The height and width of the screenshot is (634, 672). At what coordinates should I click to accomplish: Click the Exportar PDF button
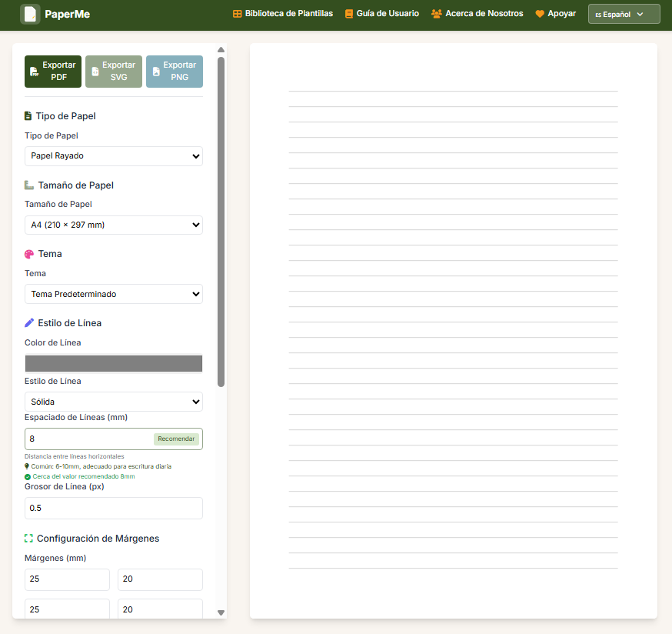point(52,71)
